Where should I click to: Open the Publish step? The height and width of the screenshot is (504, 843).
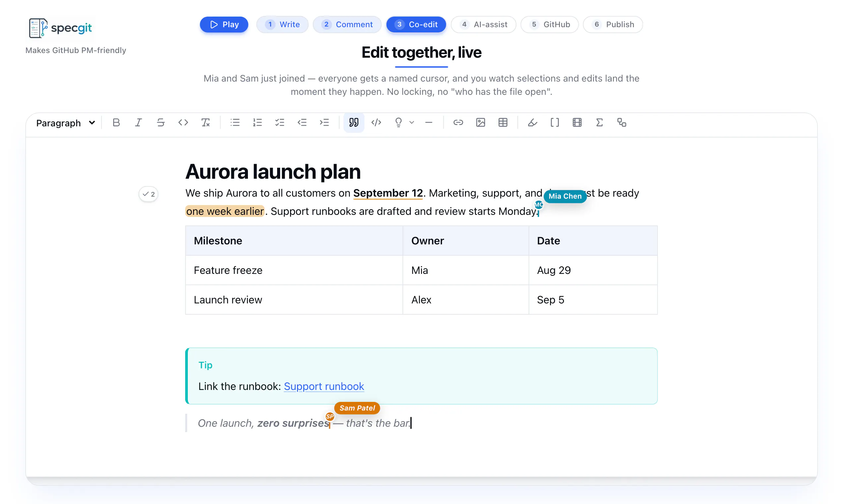tap(613, 25)
